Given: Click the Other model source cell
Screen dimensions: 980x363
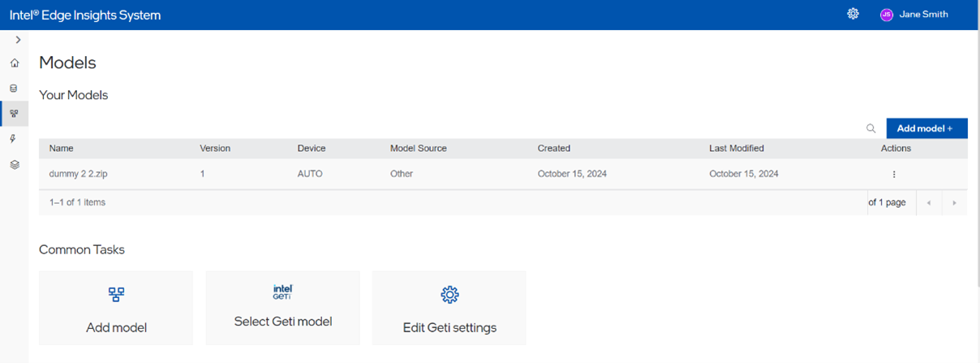Looking at the screenshot, I should pos(402,174).
